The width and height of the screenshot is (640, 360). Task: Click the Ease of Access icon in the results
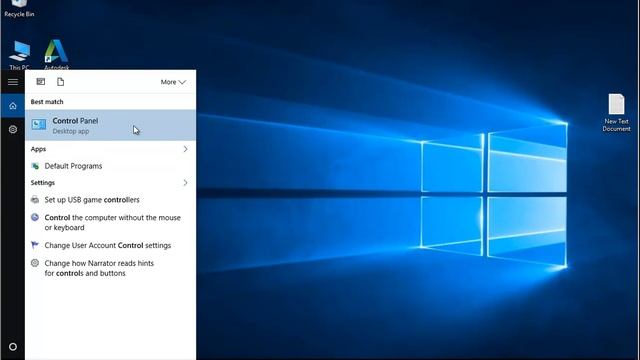pos(35,217)
